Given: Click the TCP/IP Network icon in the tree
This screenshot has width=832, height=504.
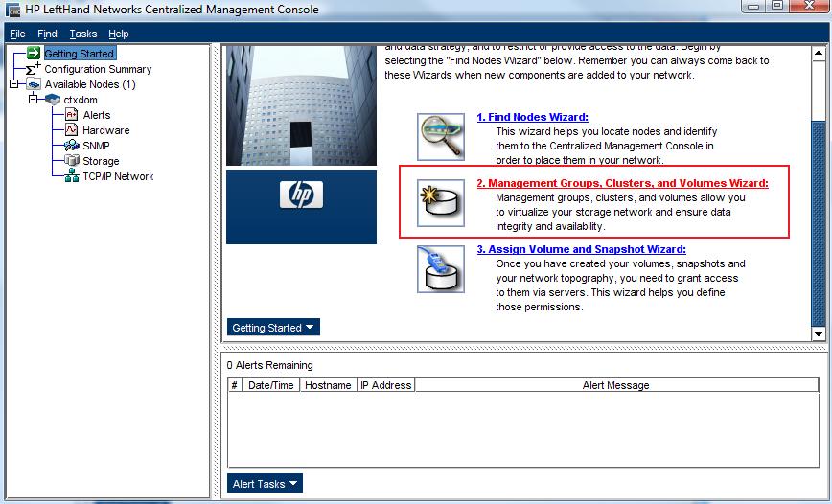Looking at the screenshot, I should click(x=72, y=176).
